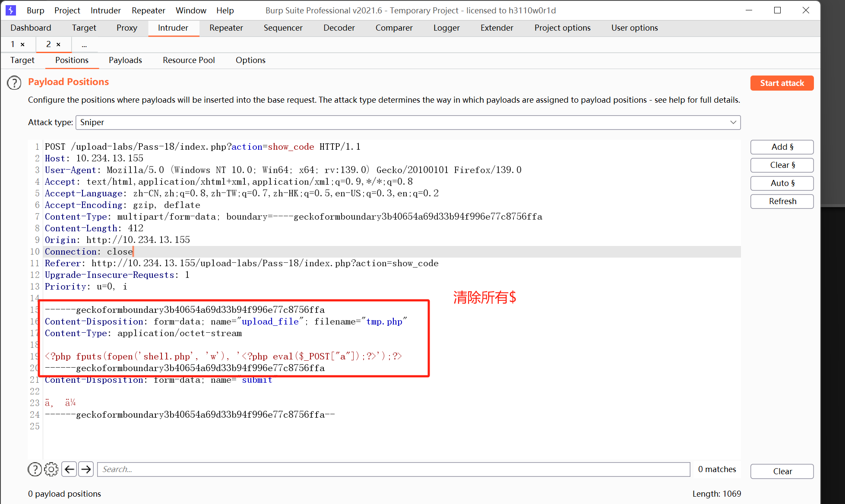This screenshot has height=504, width=845.
Task: Switch to the Extender tab
Action: pos(497,28)
